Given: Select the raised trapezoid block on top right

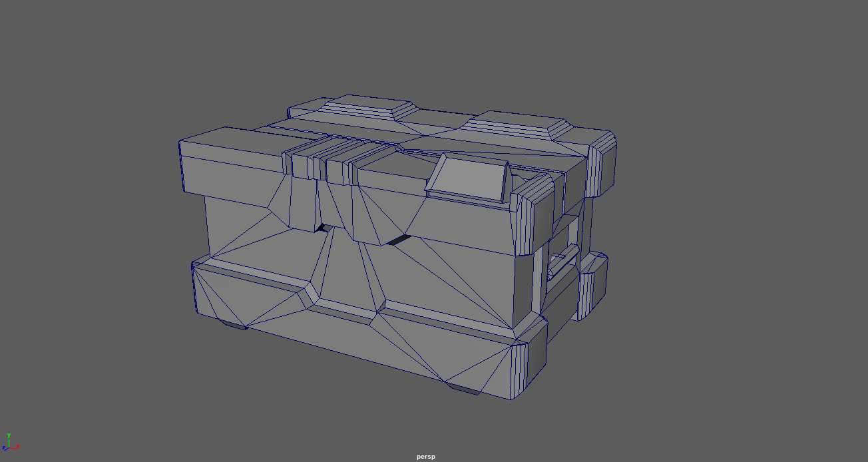Looking at the screenshot, I should 515,124.
